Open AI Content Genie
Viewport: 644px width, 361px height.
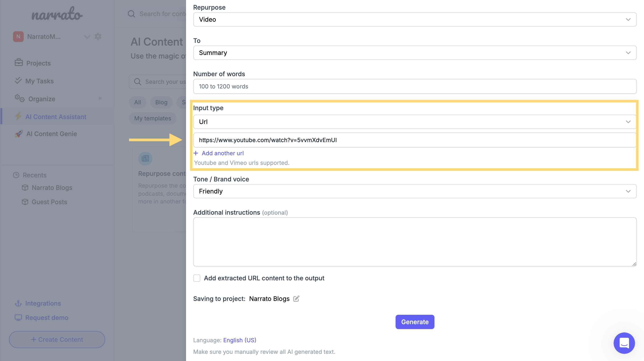click(51, 134)
